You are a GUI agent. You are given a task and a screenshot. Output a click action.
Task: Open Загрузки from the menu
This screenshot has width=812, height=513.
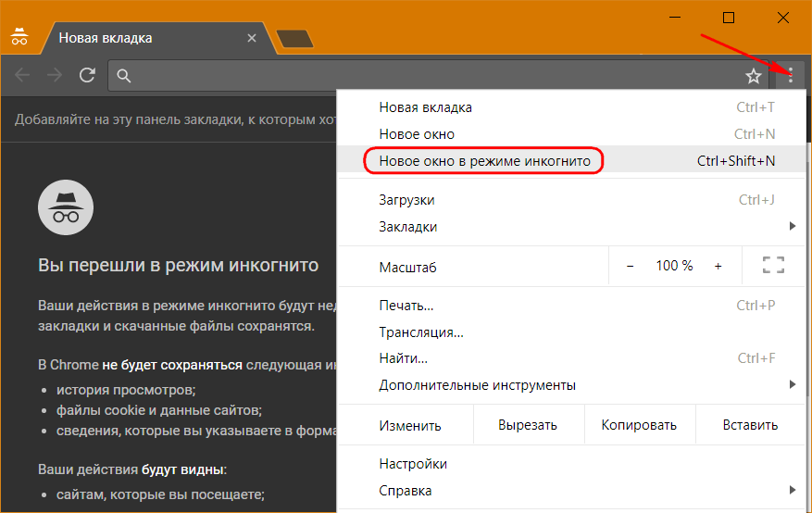[x=406, y=200]
